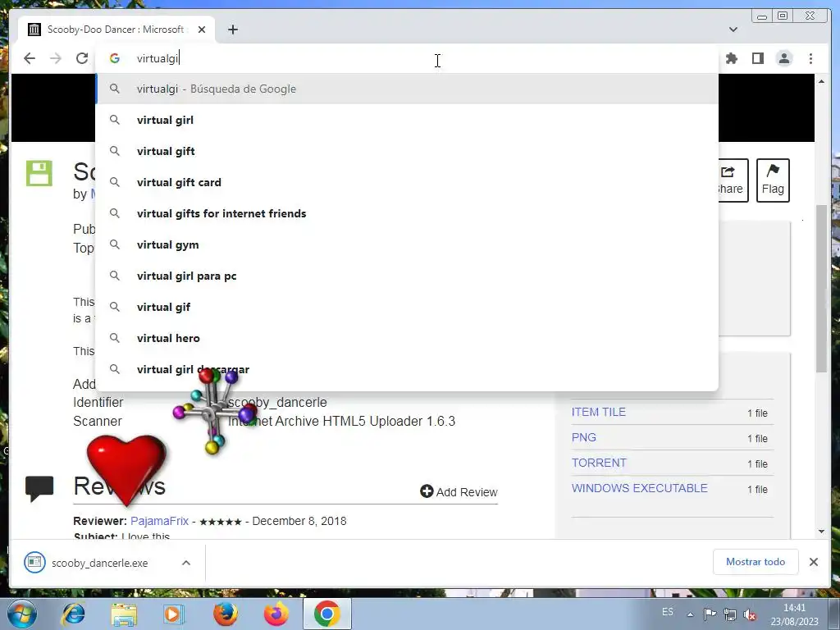This screenshot has height=630, width=840.
Task: Click the green floppy disk software icon
Action: click(x=39, y=173)
